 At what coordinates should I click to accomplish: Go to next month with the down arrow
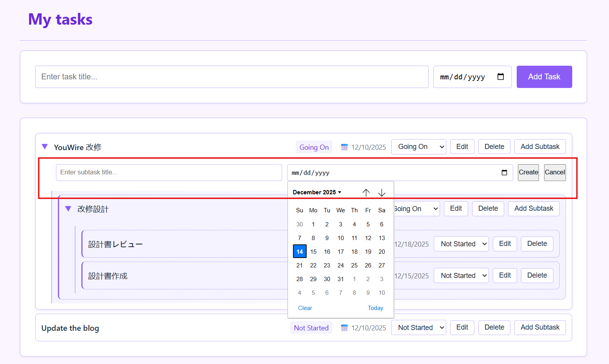click(382, 192)
